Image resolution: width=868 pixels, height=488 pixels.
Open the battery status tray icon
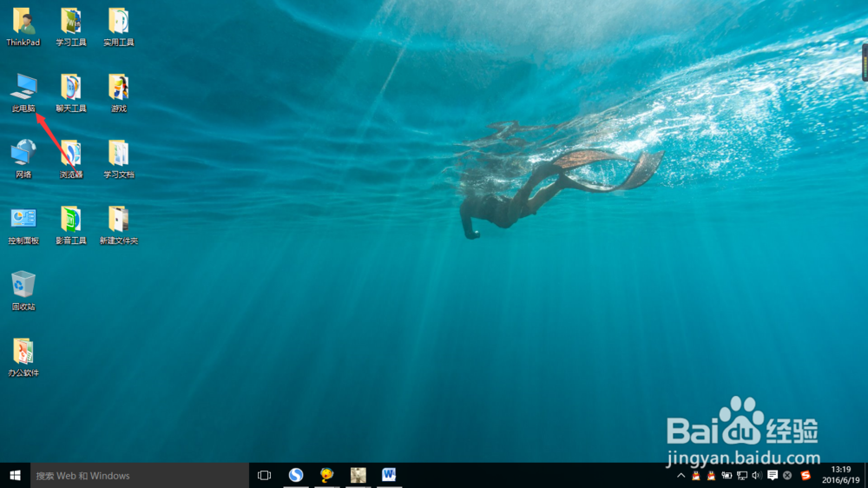(727, 475)
